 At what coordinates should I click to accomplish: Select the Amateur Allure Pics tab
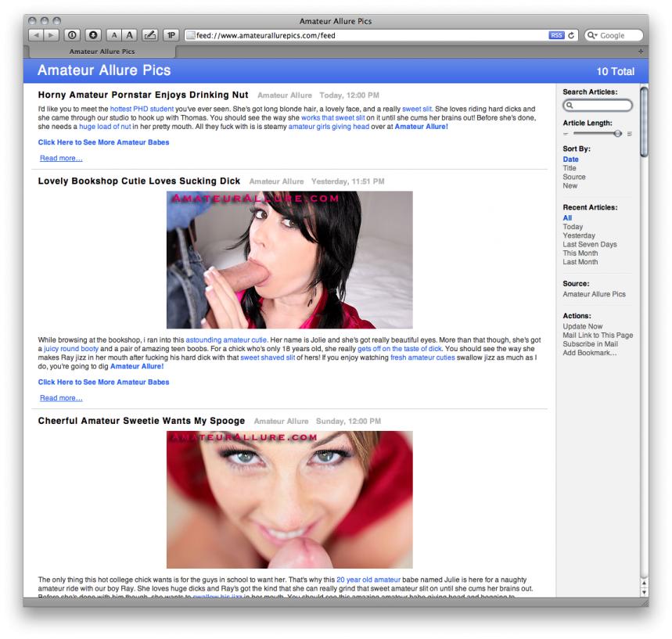click(102, 52)
